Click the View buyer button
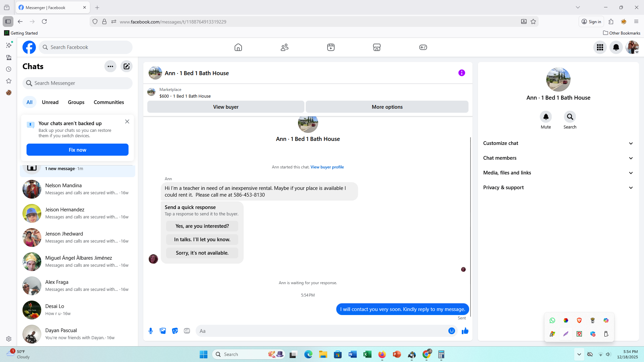This screenshot has width=644, height=362. pos(226,107)
